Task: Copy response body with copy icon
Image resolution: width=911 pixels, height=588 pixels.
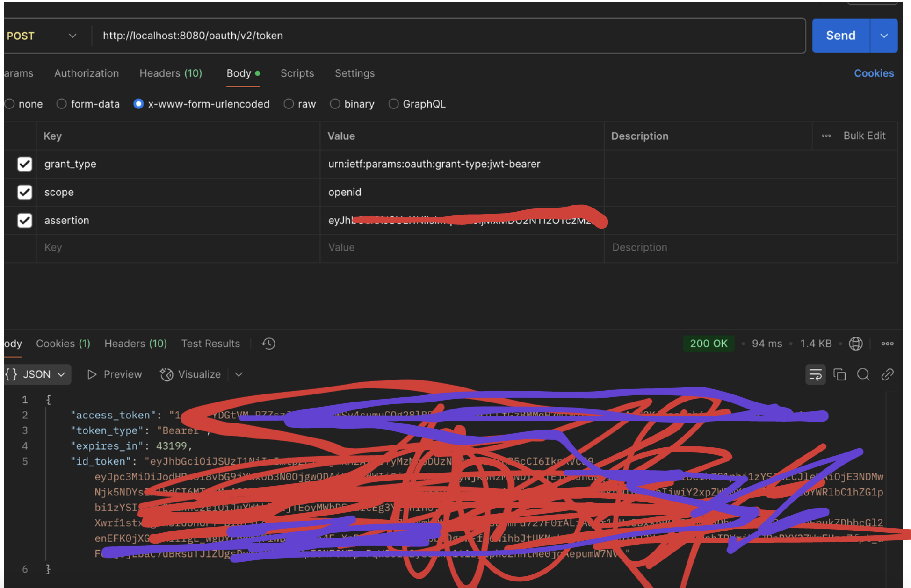Action: 839,374
